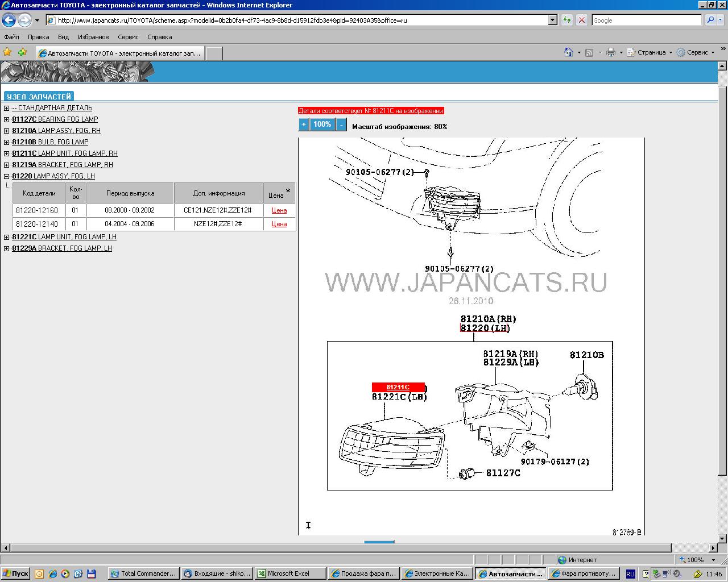The width and height of the screenshot is (728, 582).
Task: Open 81219A BRACKET, FOG LAMP, RH link
Action: pos(63,165)
